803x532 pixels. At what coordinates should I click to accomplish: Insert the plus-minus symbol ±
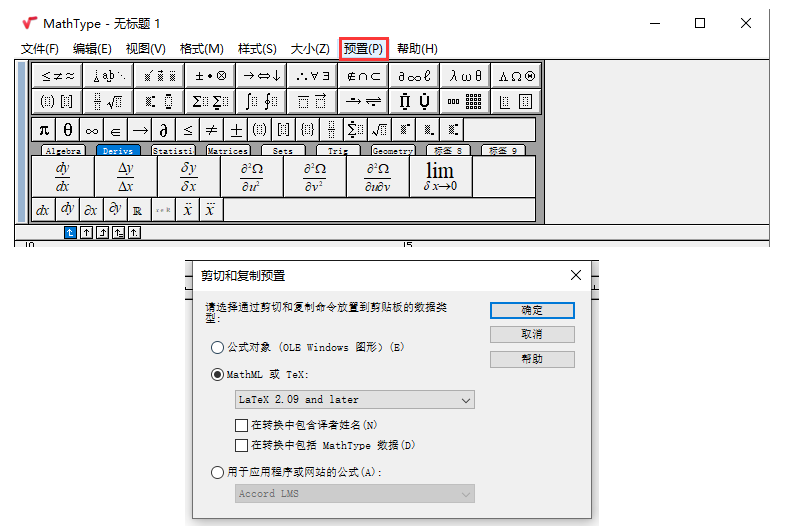pos(236,130)
